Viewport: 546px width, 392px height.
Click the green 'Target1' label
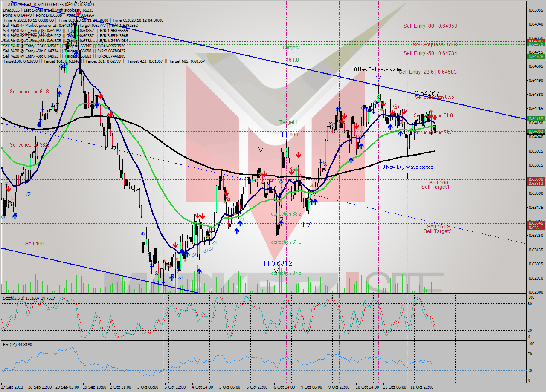tap(288, 122)
